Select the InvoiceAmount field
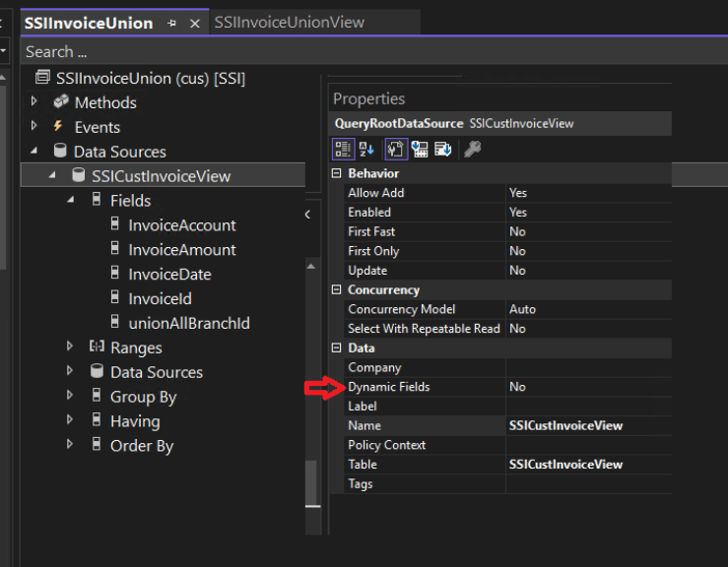The width and height of the screenshot is (728, 567). tap(181, 250)
